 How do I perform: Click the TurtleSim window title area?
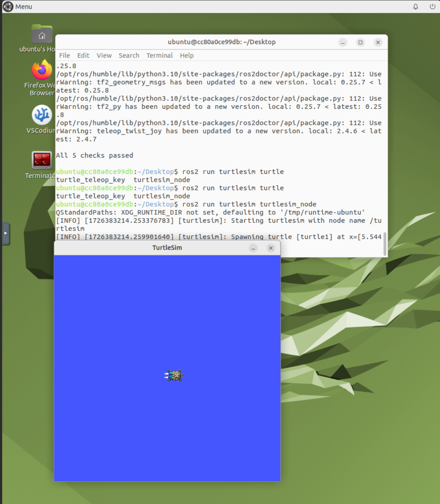(x=167, y=248)
